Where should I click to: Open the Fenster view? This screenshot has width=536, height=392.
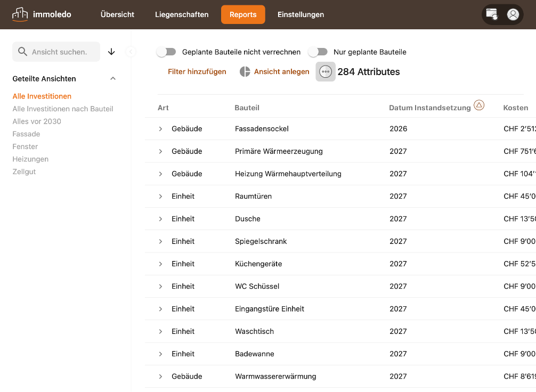point(25,146)
